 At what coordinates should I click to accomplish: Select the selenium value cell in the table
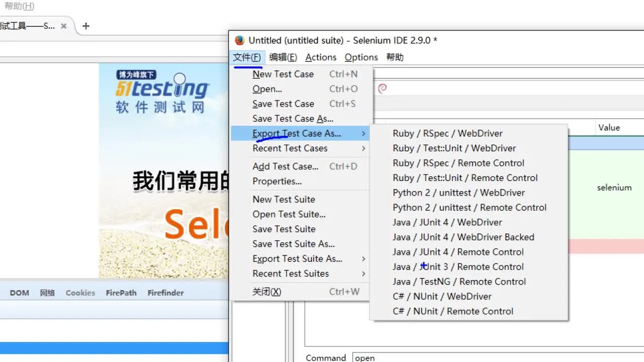614,188
